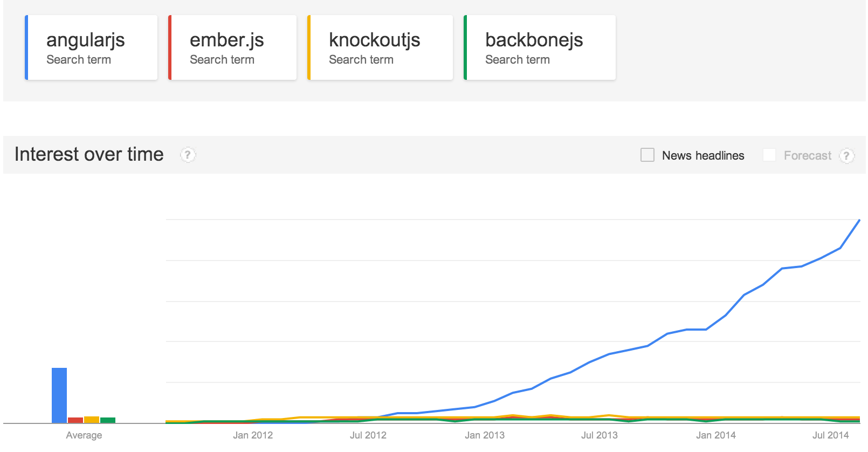Click the yellow knockoutjs average bar
The height and width of the screenshot is (452, 868).
tap(92, 420)
